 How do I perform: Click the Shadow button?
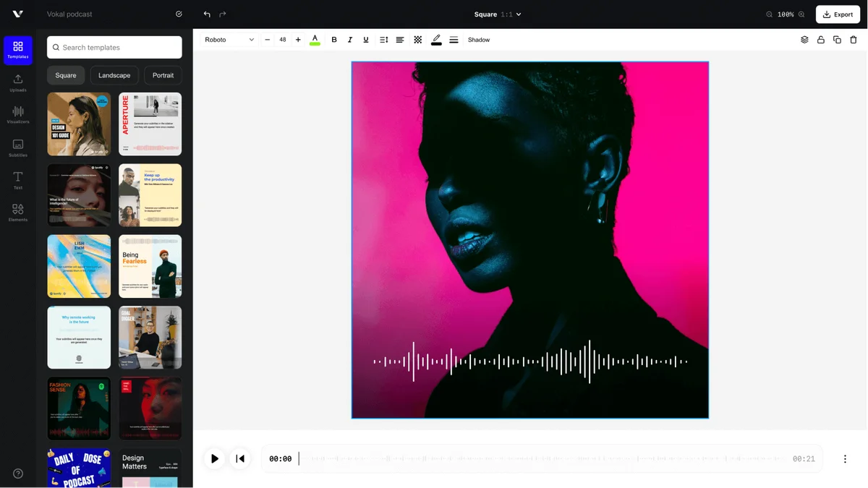coord(479,40)
